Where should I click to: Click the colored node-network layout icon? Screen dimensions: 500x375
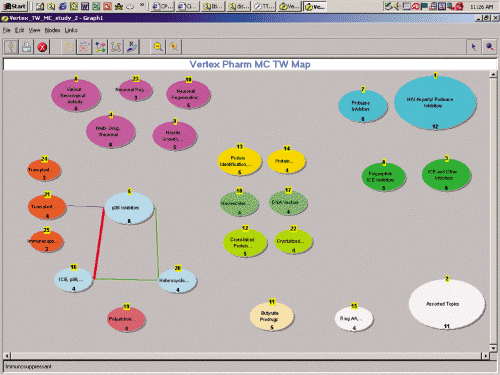(x=100, y=47)
